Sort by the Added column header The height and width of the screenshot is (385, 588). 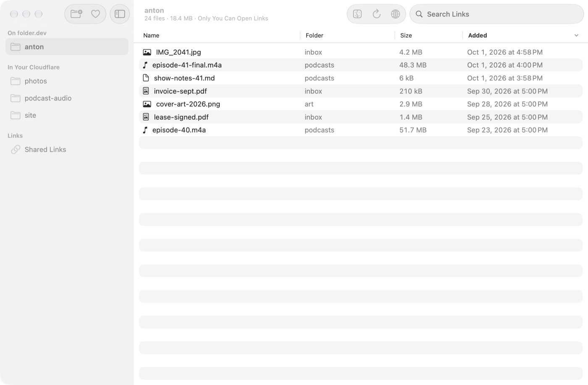(x=478, y=35)
